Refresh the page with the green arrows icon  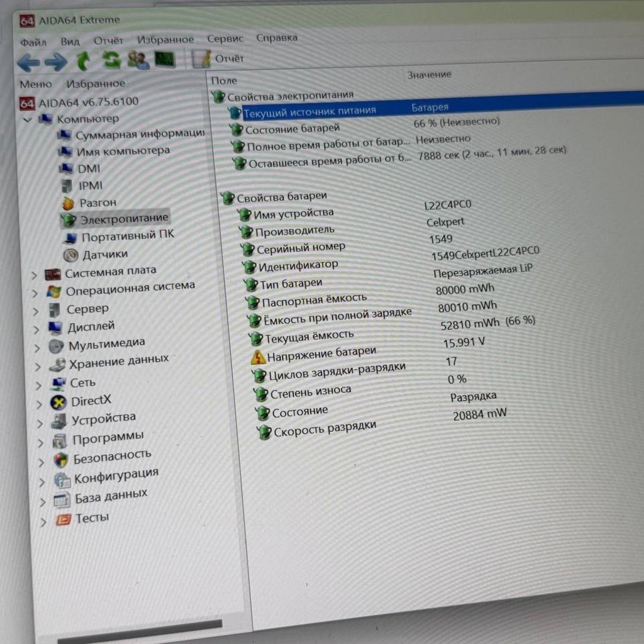pos(112,60)
